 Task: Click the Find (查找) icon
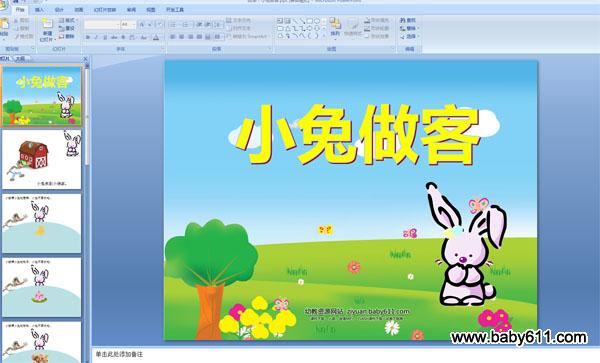[408, 20]
